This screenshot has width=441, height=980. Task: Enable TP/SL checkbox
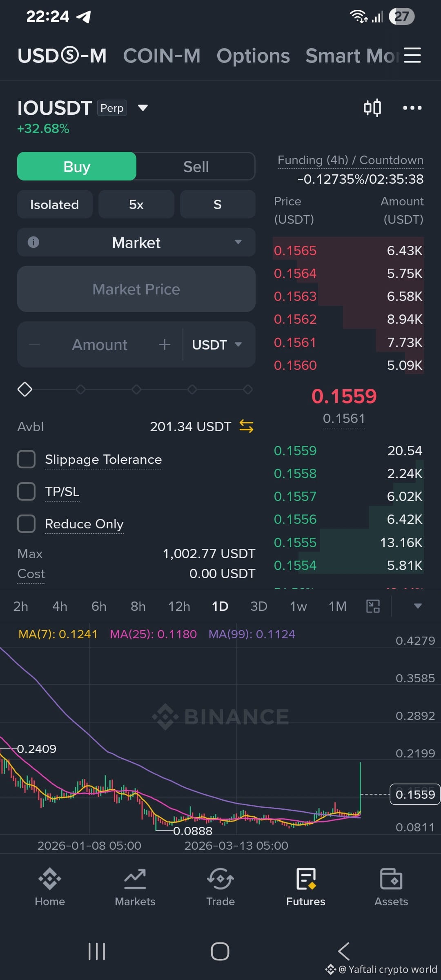click(26, 492)
